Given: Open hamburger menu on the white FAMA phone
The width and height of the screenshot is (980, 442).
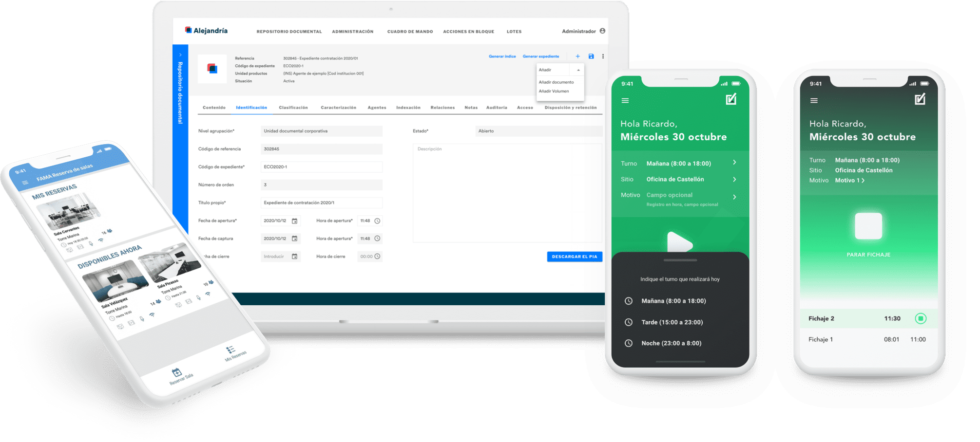Looking at the screenshot, I should point(25,183).
